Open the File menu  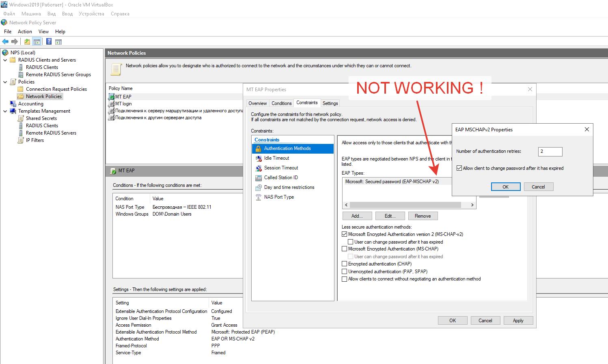point(8,32)
